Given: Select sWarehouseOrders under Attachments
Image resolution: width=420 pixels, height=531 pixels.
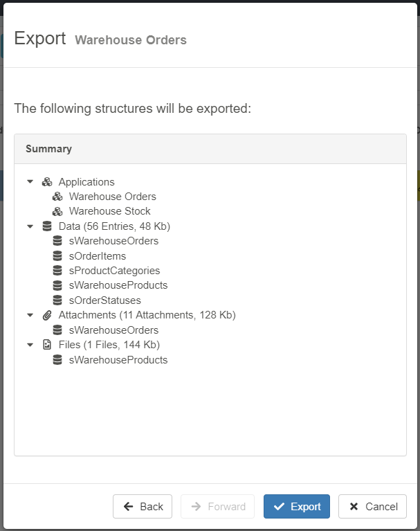Looking at the screenshot, I should [x=113, y=330].
